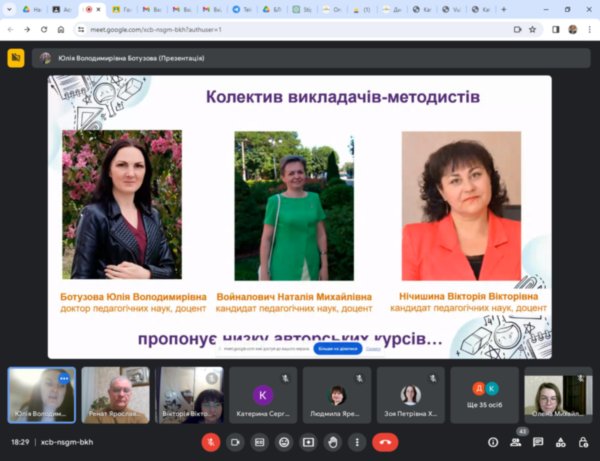This screenshot has height=461, width=600.
Task: Show the participants list panel
Action: tap(516, 441)
